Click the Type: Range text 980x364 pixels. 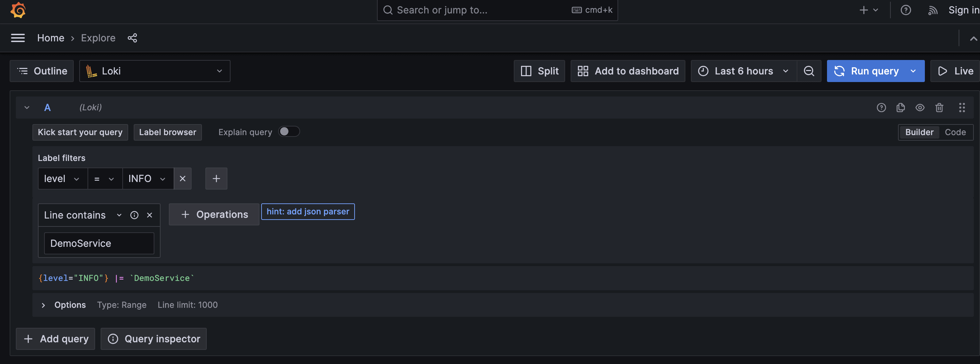tap(122, 305)
